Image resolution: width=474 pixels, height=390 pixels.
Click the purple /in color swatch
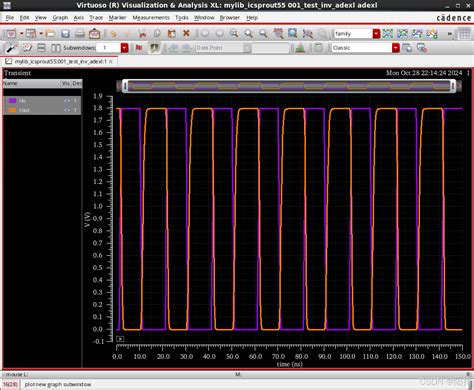[x=12, y=100]
